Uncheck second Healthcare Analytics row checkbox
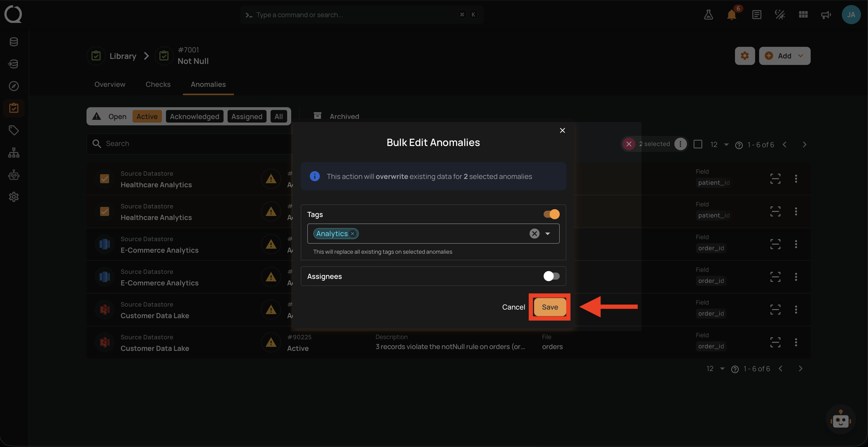Screen dimensions: 868x447 [x=105, y=211]
